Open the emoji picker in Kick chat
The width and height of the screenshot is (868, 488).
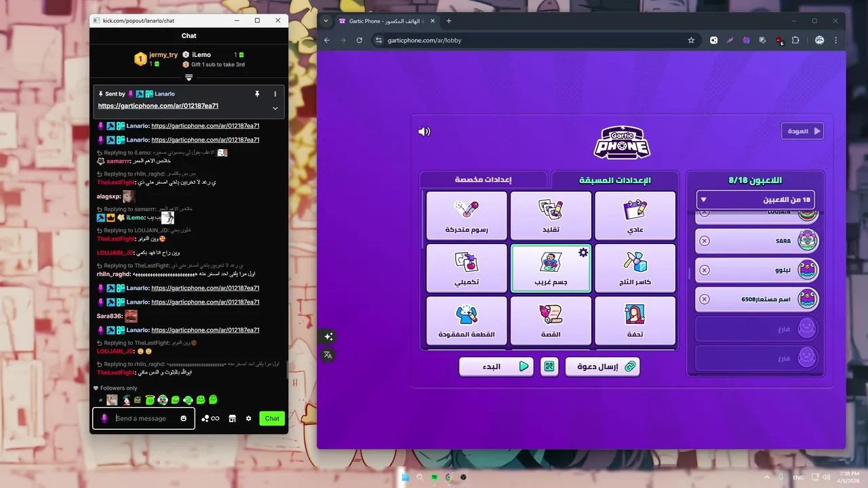pyautogui.click(x=183, y=418)
